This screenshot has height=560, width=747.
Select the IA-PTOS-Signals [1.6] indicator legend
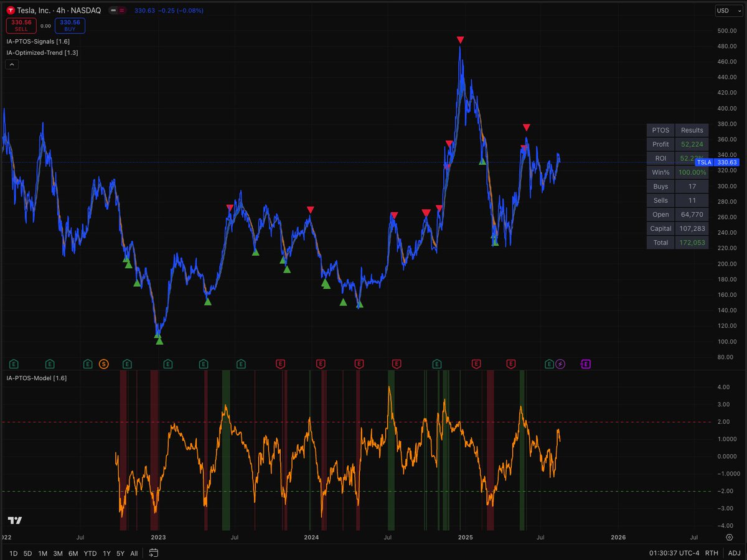pos(38,41)
